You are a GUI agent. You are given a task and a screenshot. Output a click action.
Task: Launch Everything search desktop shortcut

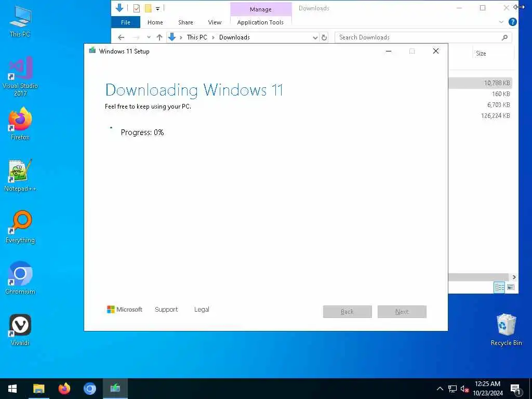pyautogui.click(x=20, y=227)
